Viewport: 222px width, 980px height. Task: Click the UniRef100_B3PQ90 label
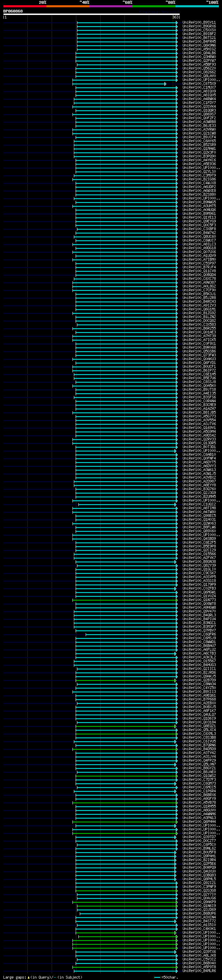click(x=199, y=156)
